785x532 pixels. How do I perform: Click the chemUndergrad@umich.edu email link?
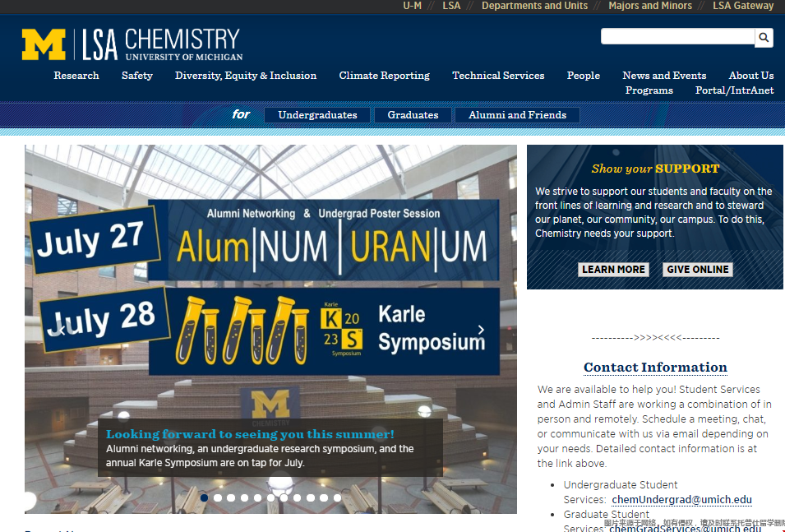coord(681,500)
